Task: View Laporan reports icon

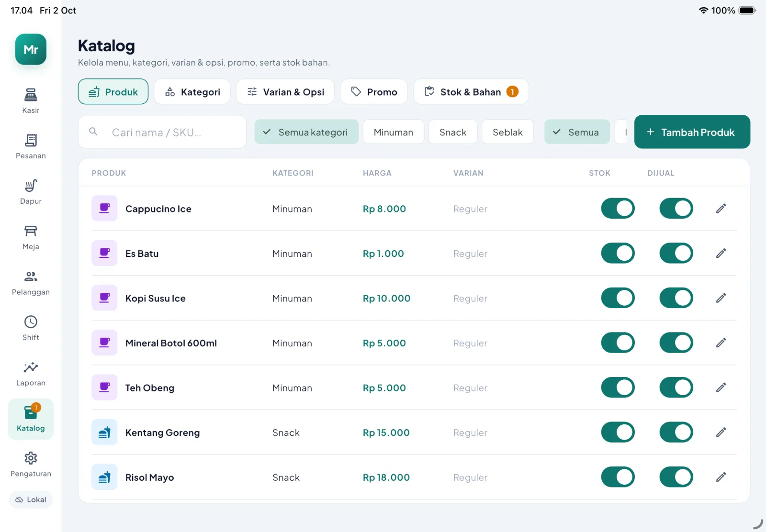Action: tap(31, 367)
